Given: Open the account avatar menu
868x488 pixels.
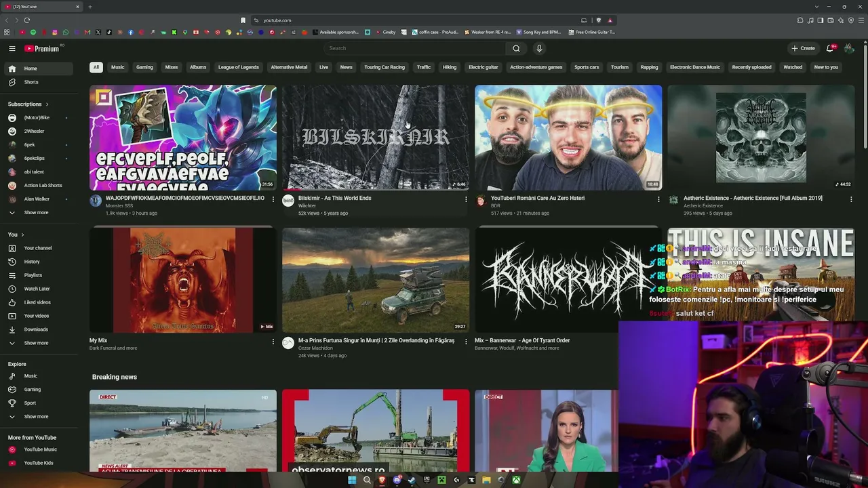Looking at the screenshot, I should (849, 48).
